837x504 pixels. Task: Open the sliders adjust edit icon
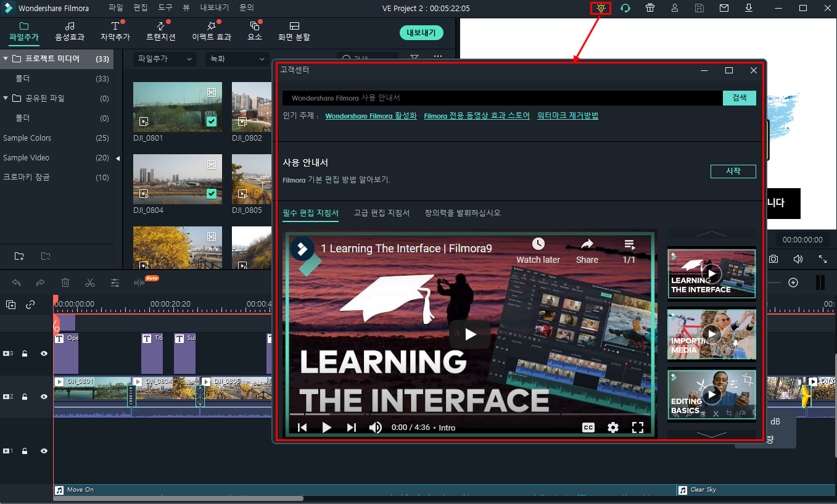pos(115,283)
